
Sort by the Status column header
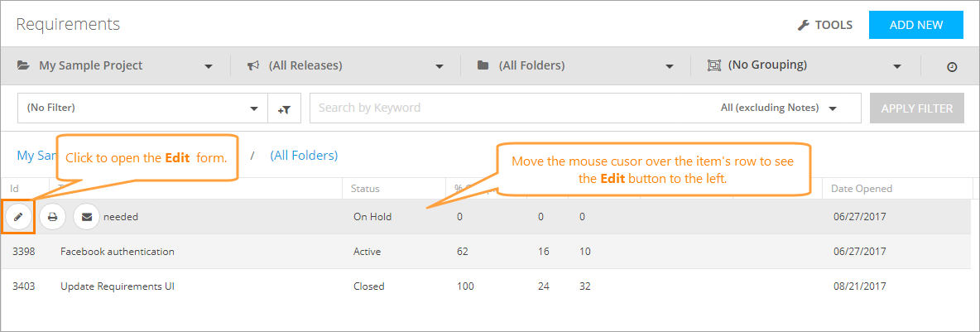[366, 189]
